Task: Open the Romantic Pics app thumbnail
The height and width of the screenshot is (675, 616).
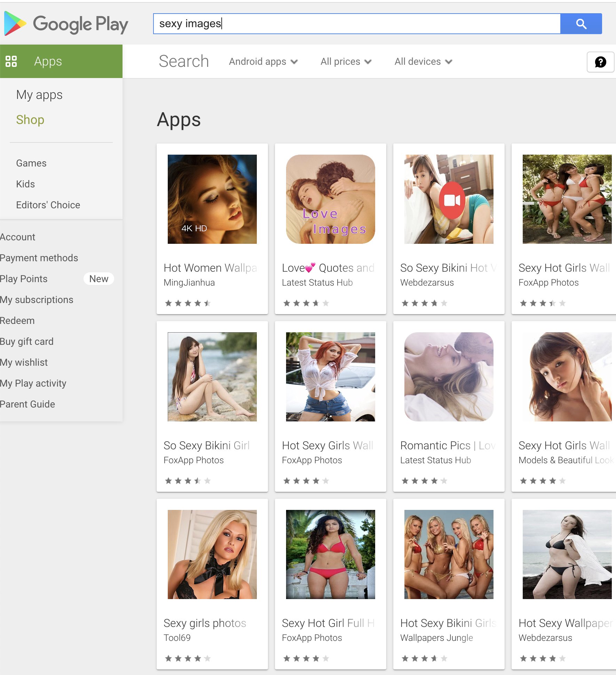Action: pos(449,377)
